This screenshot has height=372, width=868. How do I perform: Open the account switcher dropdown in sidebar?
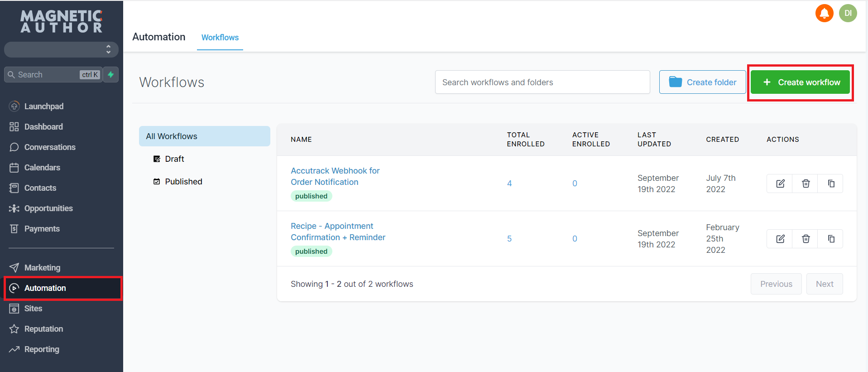[61, 49]
